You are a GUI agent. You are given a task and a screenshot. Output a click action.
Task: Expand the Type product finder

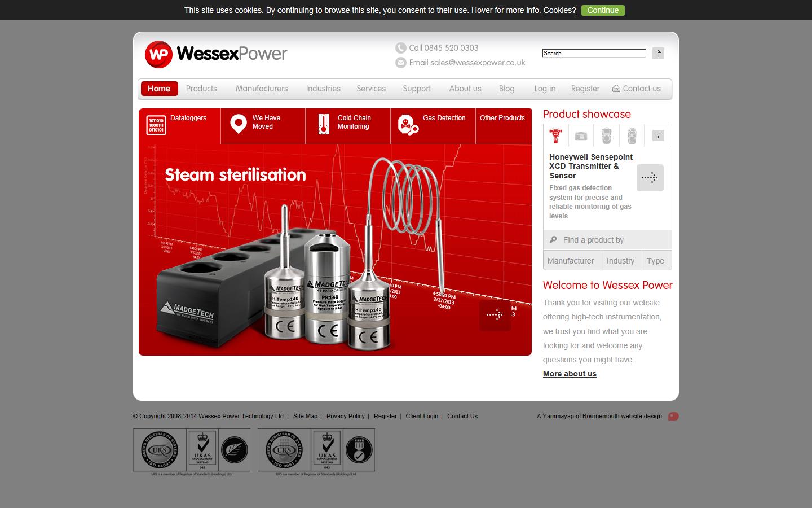[655, 261]
